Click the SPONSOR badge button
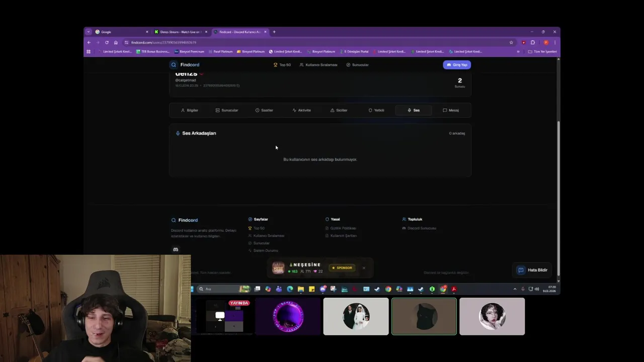The image size is (644, 362). 342,268
